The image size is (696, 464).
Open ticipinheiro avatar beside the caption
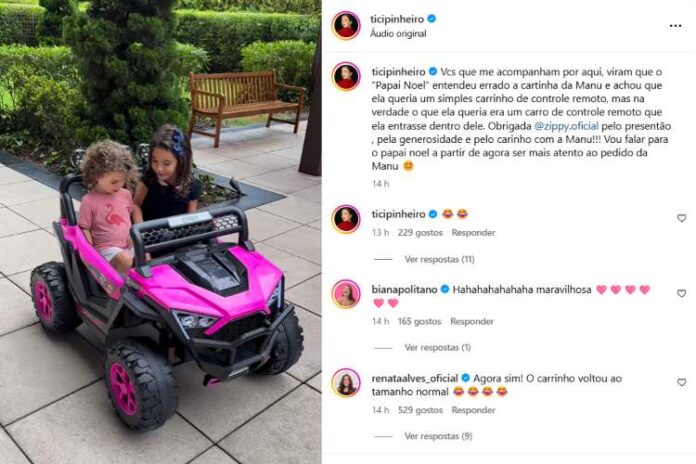[x=346, y=77]
